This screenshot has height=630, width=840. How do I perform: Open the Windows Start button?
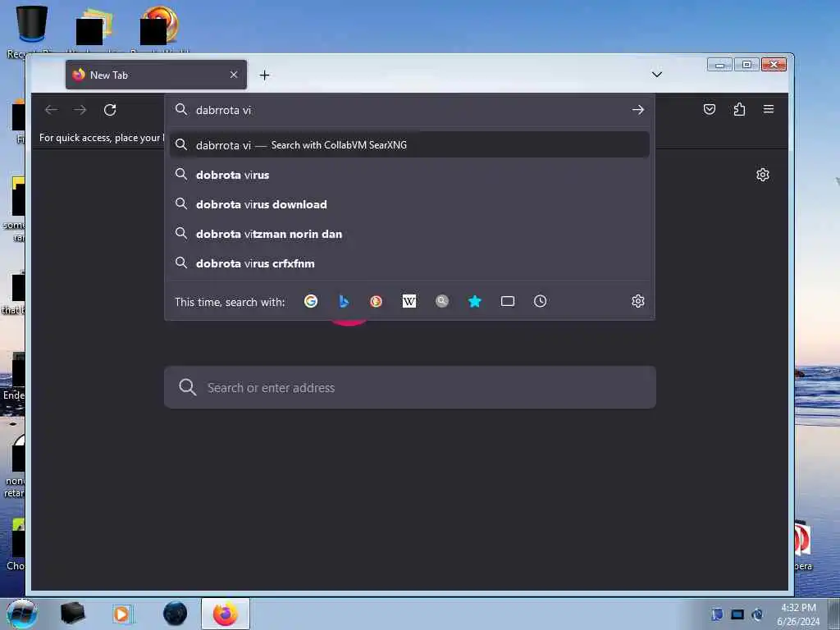tap(22, 614)
